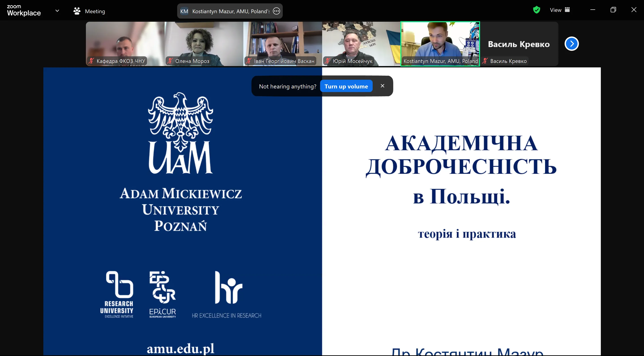The width and height of the screenshot is (644, 356).
Task: Click 'Adam Mickiewicz' text on slide
Action: 181,193
